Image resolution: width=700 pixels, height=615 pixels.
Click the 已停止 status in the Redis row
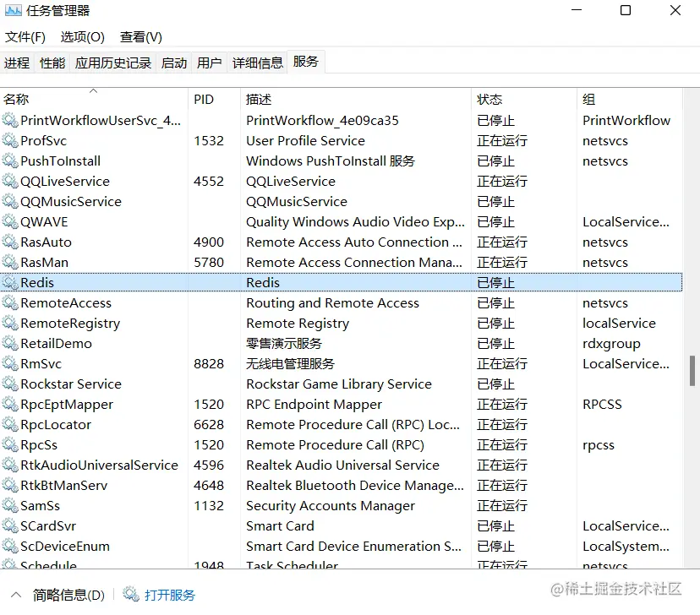click(496, 282)
